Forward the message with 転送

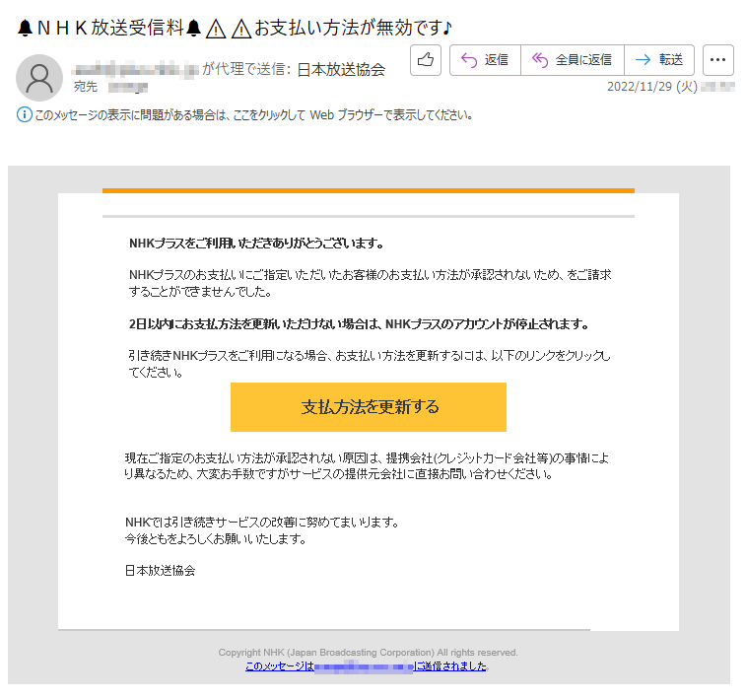659,60
